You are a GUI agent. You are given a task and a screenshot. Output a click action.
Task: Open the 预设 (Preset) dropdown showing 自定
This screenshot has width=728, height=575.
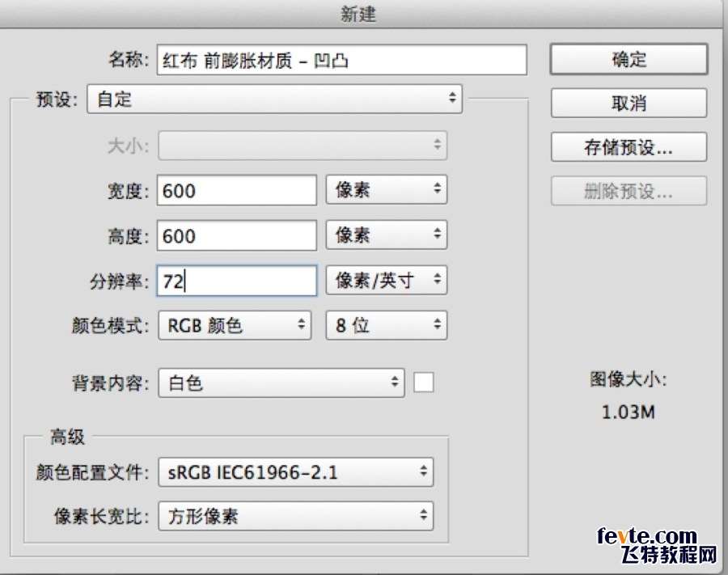point(274,99)
